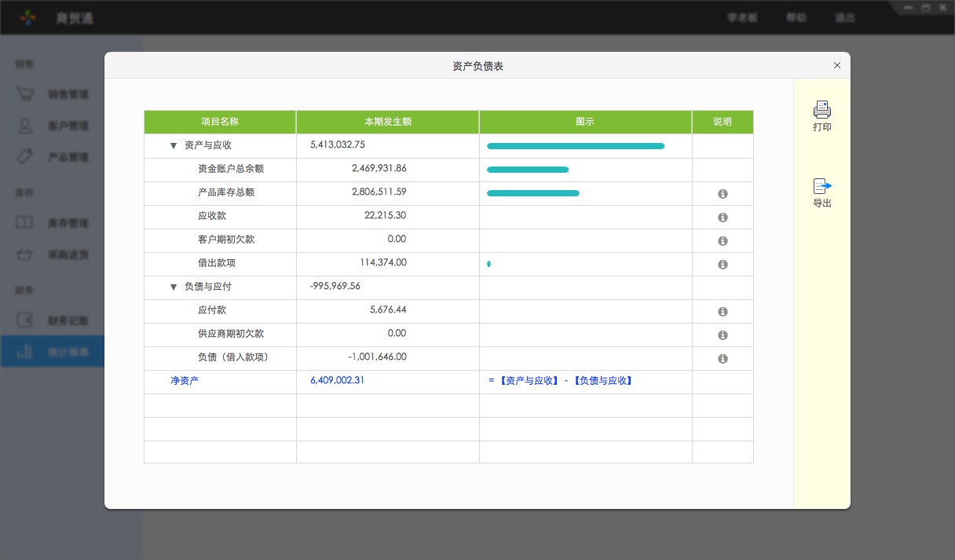The image size is (955, 560).
Task: Open info icon for 借出款项 row
Action: 723,265
